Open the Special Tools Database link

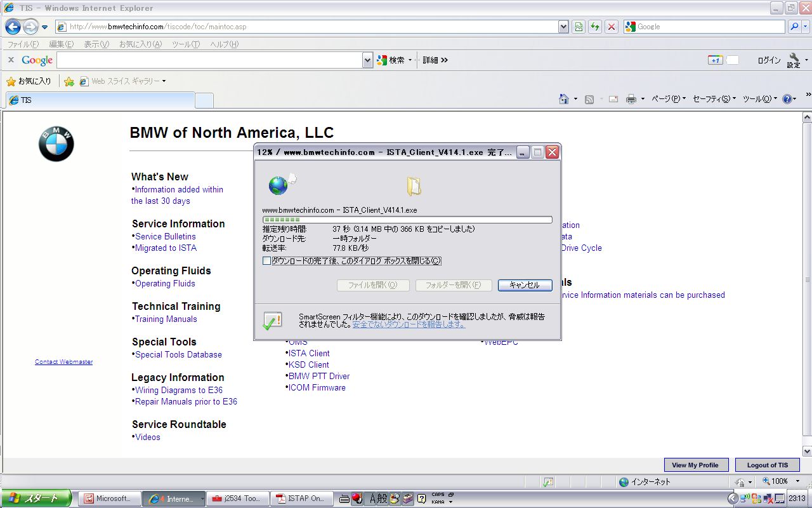[x=178, y=355]
